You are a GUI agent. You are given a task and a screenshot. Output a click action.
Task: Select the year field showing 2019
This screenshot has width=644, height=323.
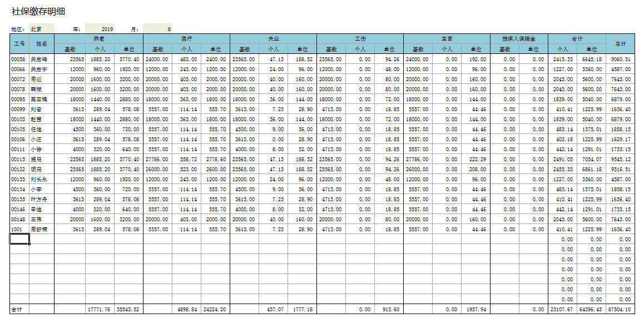tap(100, 28)
